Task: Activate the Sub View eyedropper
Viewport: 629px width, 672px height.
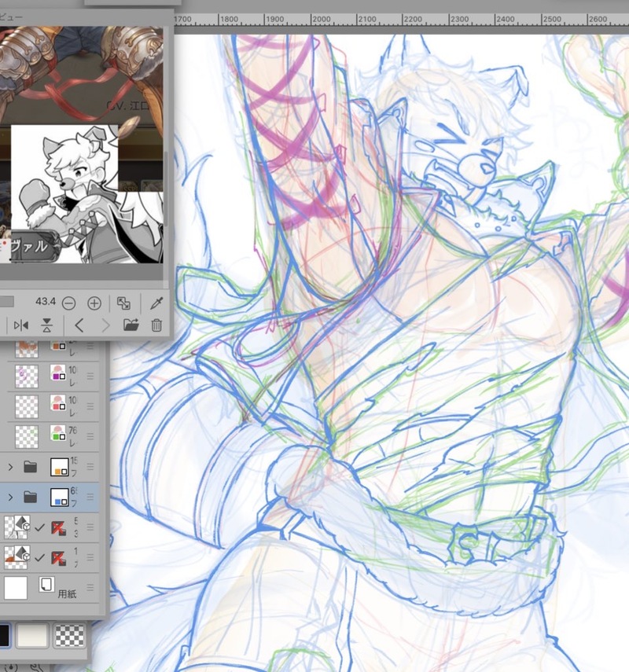Action: (156, 303)
